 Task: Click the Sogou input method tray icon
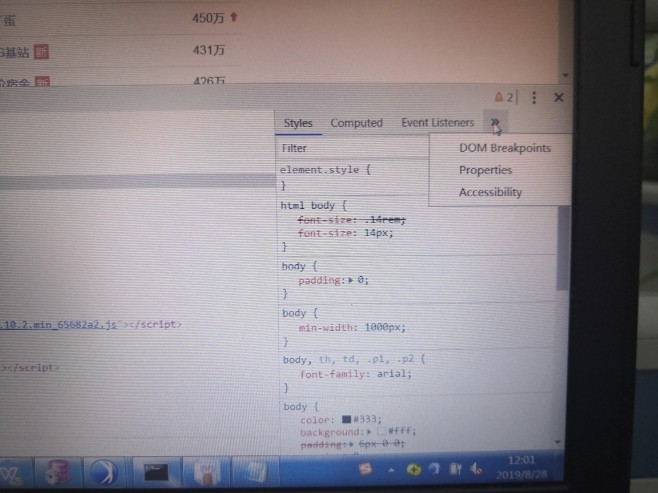point(366,469)
